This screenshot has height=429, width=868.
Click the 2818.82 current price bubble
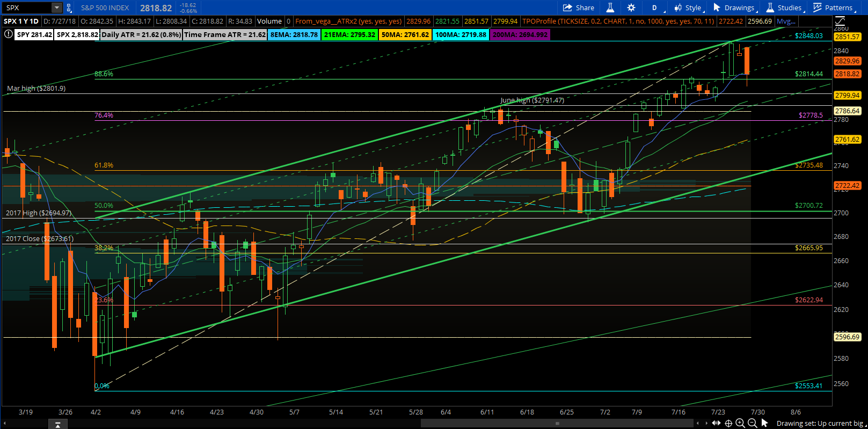[x=847, y=74]
